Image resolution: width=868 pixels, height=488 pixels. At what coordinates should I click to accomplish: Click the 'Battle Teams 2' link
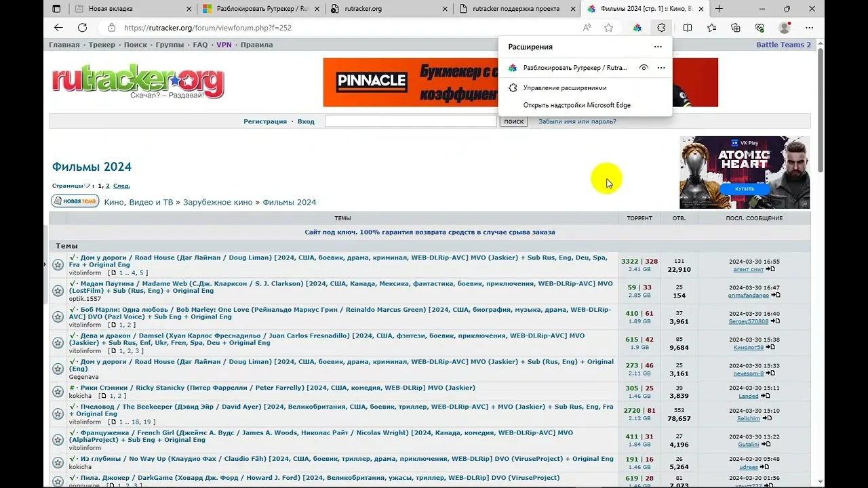click(x=783, y=45)
